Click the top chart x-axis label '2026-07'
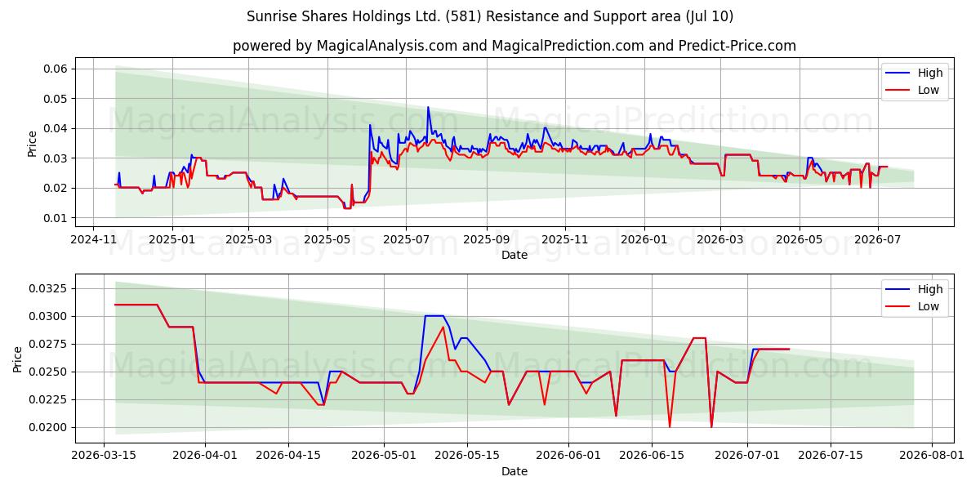The image size is (980, 490). [x=878, y=239]
